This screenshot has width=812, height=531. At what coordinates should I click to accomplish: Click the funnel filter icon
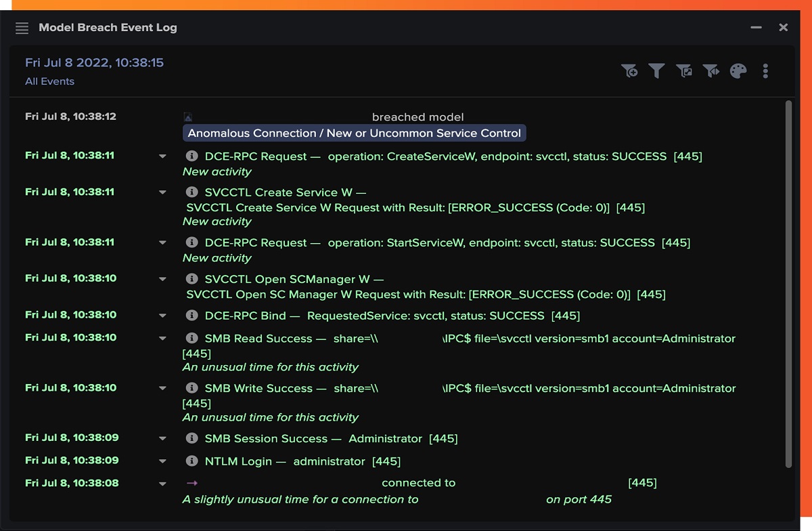[656, 70]
